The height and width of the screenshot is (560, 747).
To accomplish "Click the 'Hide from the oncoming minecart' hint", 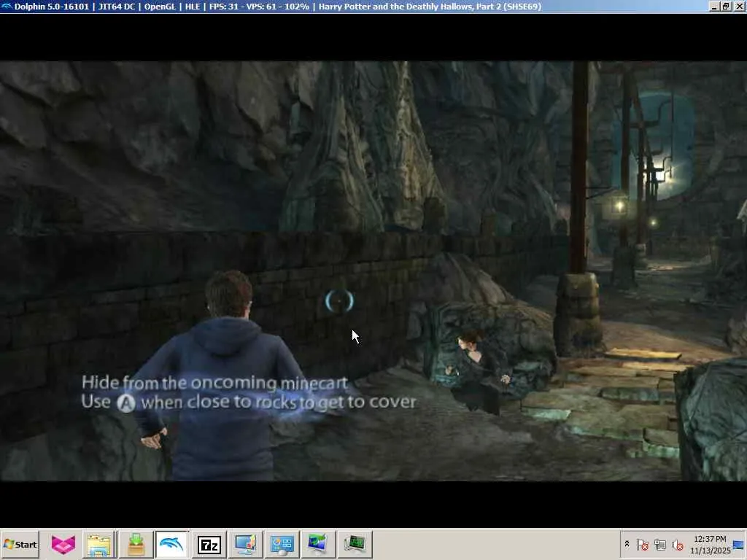I will tap(215, 383).
